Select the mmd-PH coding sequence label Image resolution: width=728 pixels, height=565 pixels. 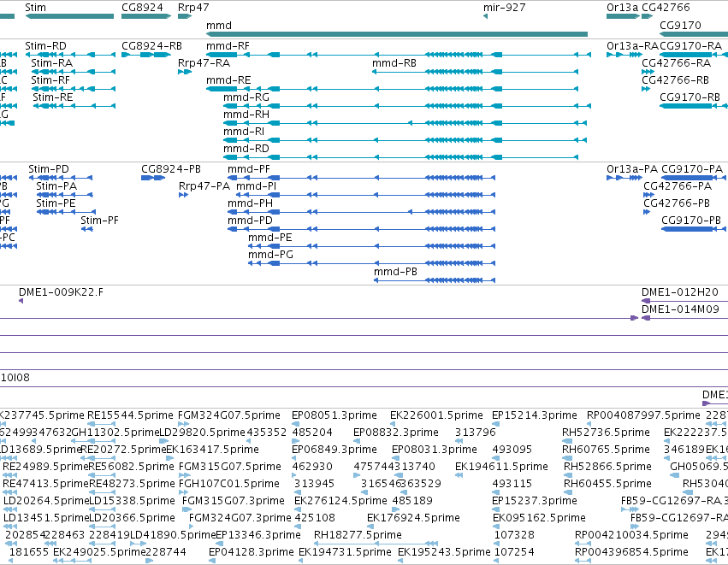click(x=250, y=203)
